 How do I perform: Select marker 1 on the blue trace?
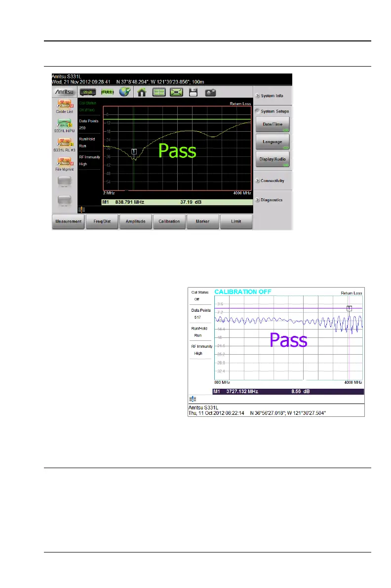click(350, 308)
